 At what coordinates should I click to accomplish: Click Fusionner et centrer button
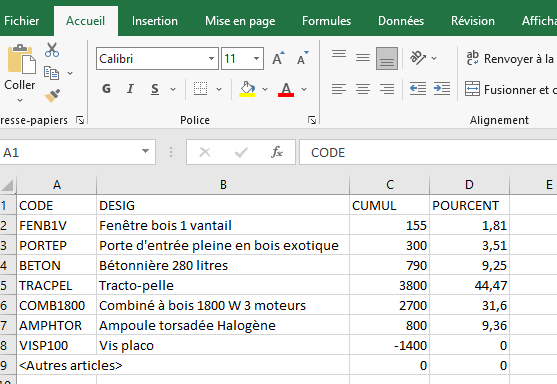(x=510, y=90)
